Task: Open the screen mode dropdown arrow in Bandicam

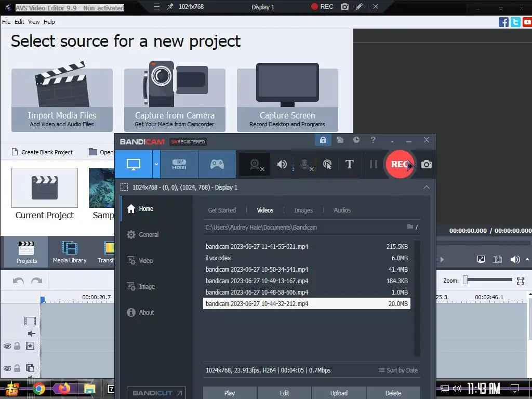Action: tap(156, 165)
